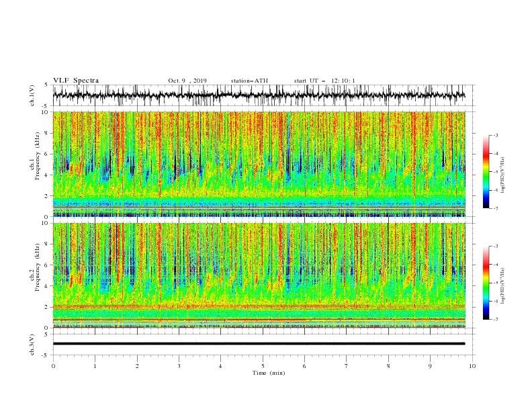The width and height of the screenshot is (532, 411).
Task: Click the 'ch.2 Frequency (kHz)' axis label
Action: pos(35,267)
